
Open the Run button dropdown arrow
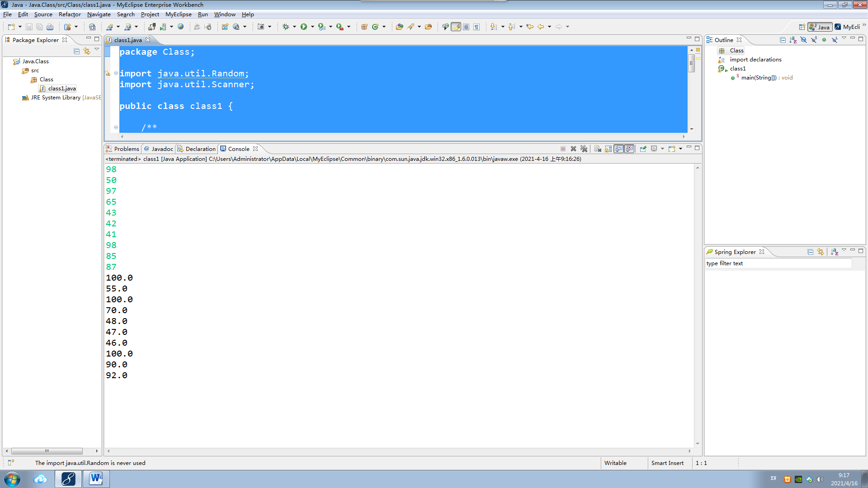pyautogui.click(x=312, y=27)
